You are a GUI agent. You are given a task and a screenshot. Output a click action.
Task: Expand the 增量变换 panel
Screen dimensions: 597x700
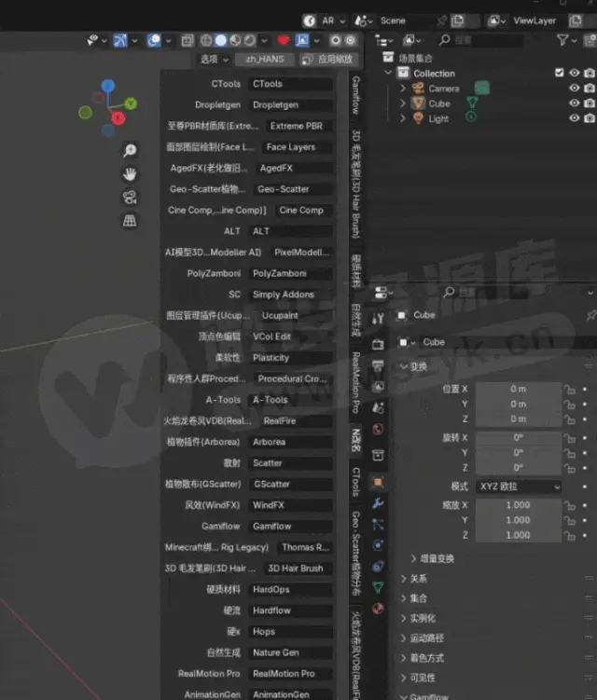coord(432,558)
